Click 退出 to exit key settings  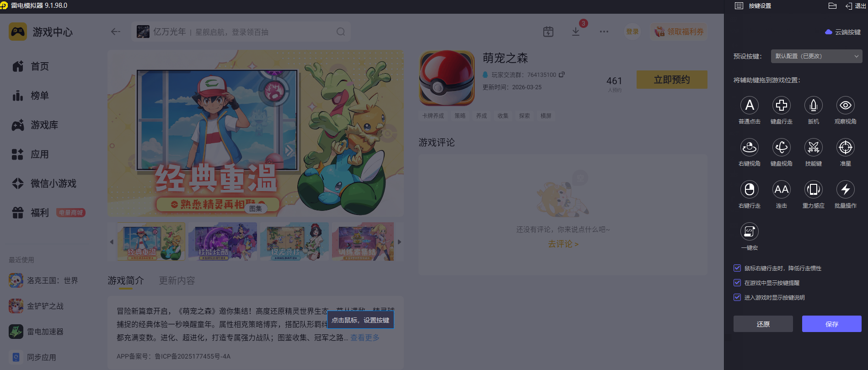(x=856, y=6)
